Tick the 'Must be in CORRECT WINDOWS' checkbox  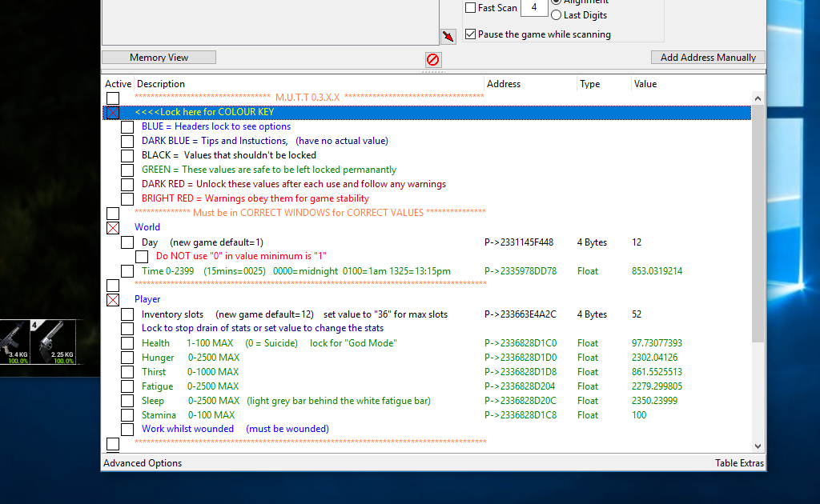pyautogui.click(x=113, y=214)
